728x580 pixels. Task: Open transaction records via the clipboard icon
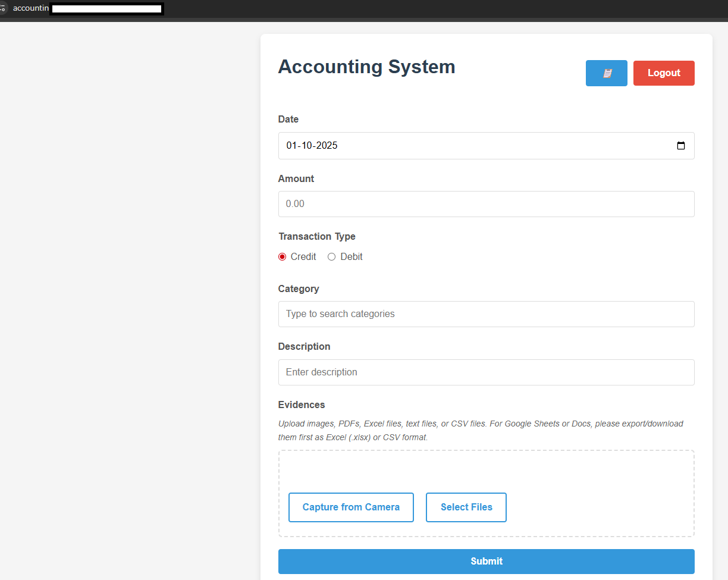(606, 73)
